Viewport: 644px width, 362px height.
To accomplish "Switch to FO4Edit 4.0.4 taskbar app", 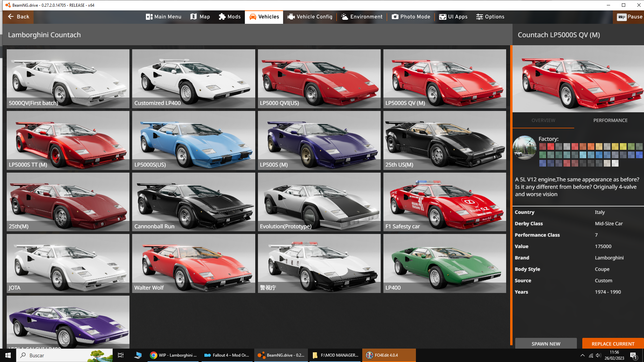I will pyautogui.click(x=389, y=355).
